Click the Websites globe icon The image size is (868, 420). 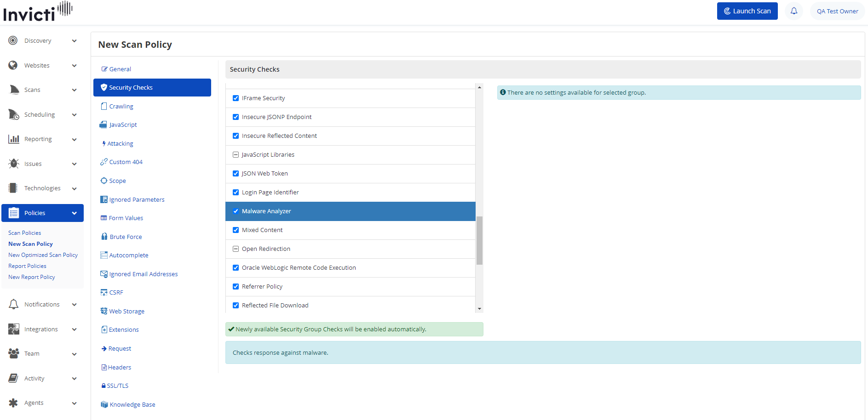coord(13,65)
